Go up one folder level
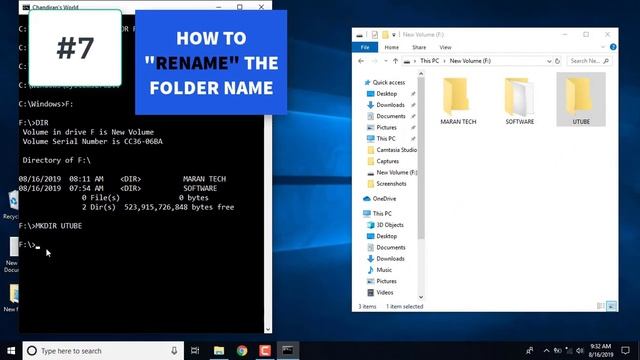The height and width of the screenshot is (360, 640). point(395,61)
